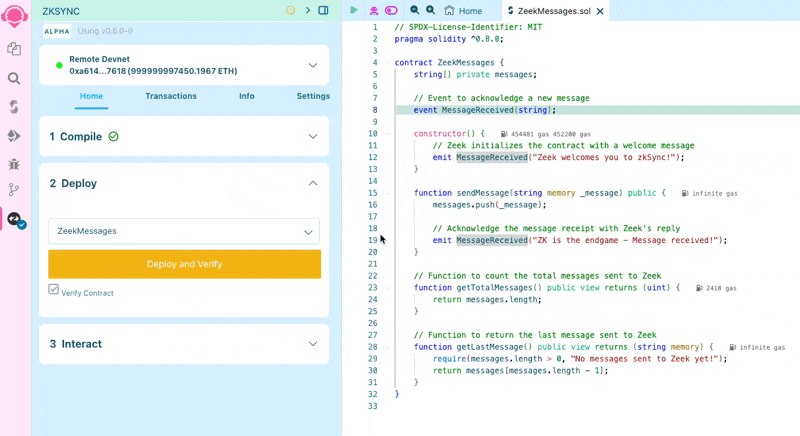Image resolution: width=800 pixels, height=436 pixels.
Task: Fold the constructor block at line 10
Action: [388, 134]
